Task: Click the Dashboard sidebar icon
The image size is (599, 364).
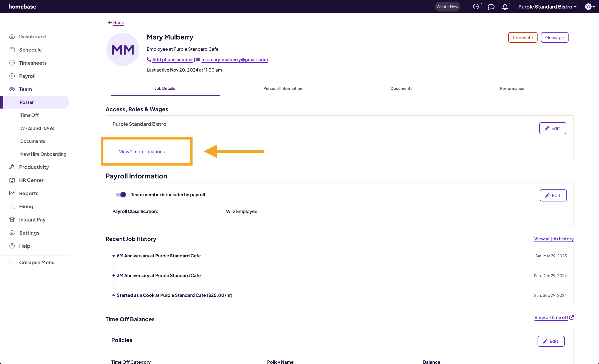Action: 12,37
